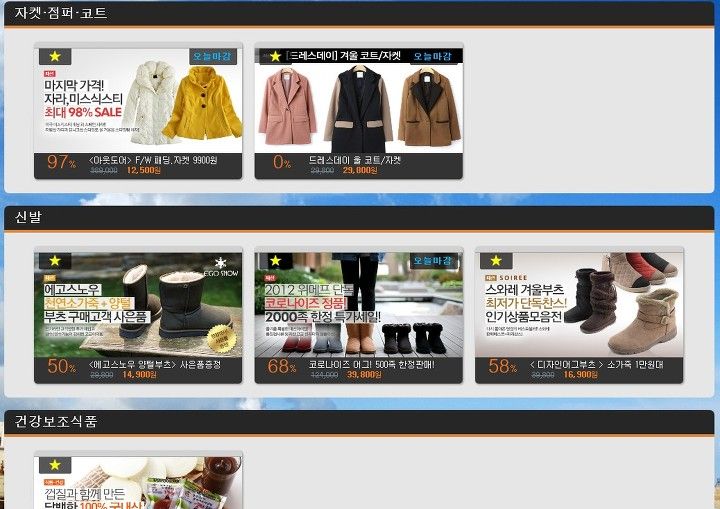720x509 pixels.
Task: Open 에고스노우 boots banner image
Action: 138,305
